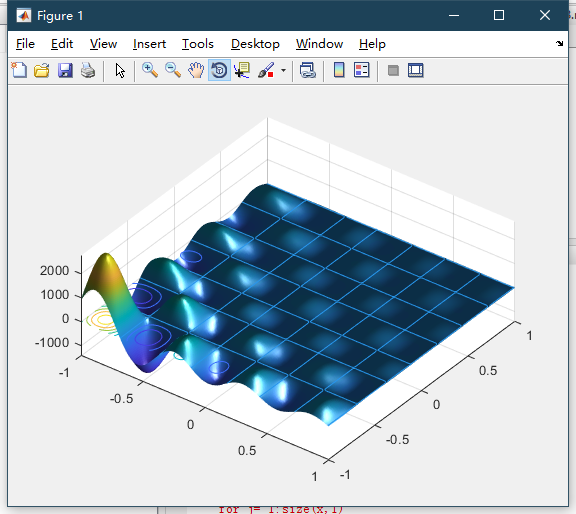Click the z-axis label 2000
The height and width of the screenshot is (514, 576).
54,271
